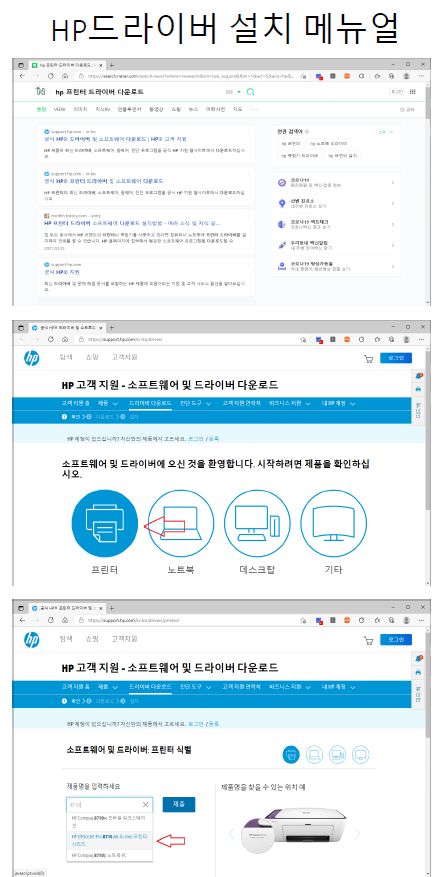Viewport: 443px width, 877px height.
Task: Select the 프린터 printer circle icon
Action: click(x=105, y=522)
